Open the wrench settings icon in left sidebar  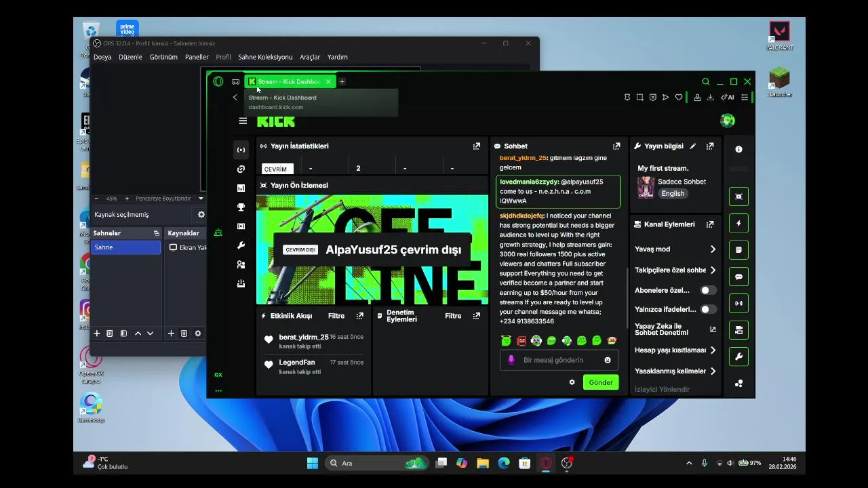point(241,245)
